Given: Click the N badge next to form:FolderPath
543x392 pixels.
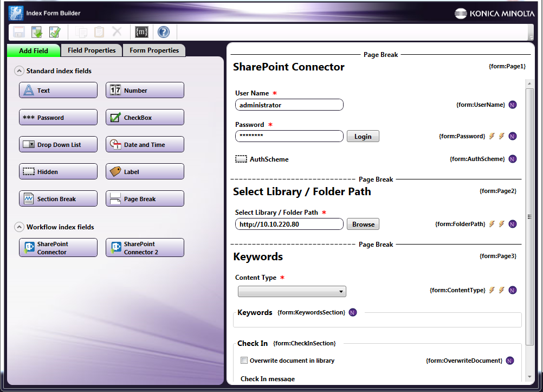Looking at the screenshot, I should click(x=513, y=224).
